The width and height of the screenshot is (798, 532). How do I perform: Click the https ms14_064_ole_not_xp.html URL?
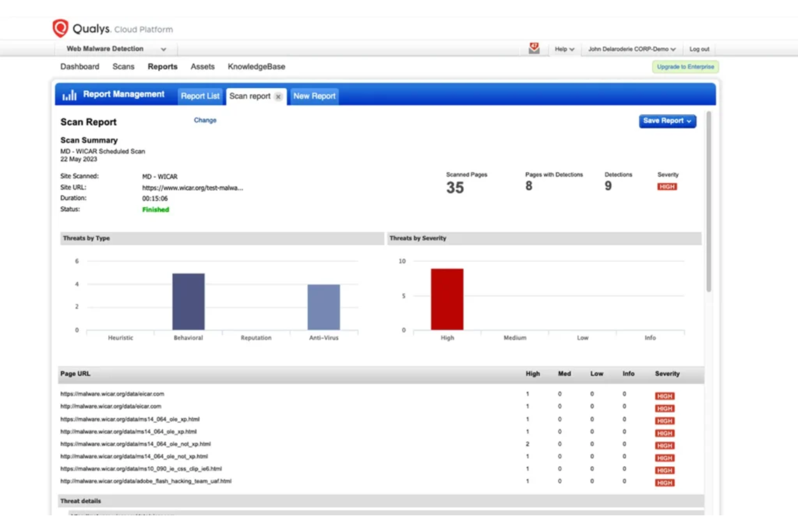(135, 444)
